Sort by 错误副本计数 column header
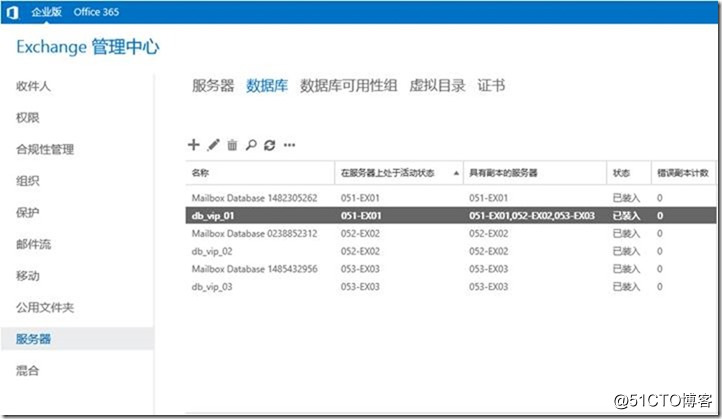Screen dimensions: 722x419 684,173
